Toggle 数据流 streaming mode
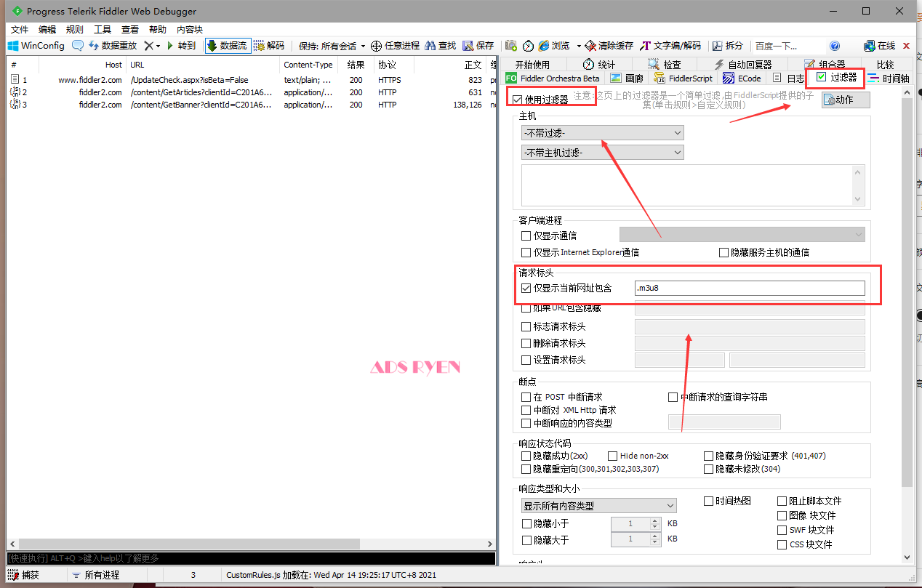This screenshot has height=588, width=922. pos(228,45)
